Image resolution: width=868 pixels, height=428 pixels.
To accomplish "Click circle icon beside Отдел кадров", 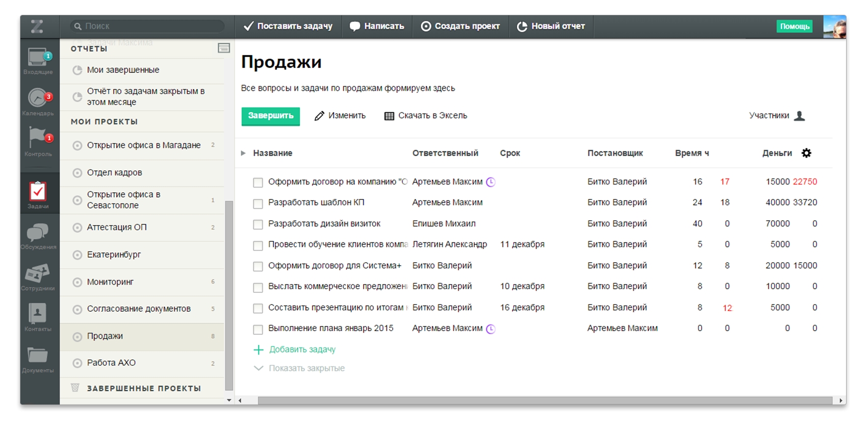I will point(77,173).
